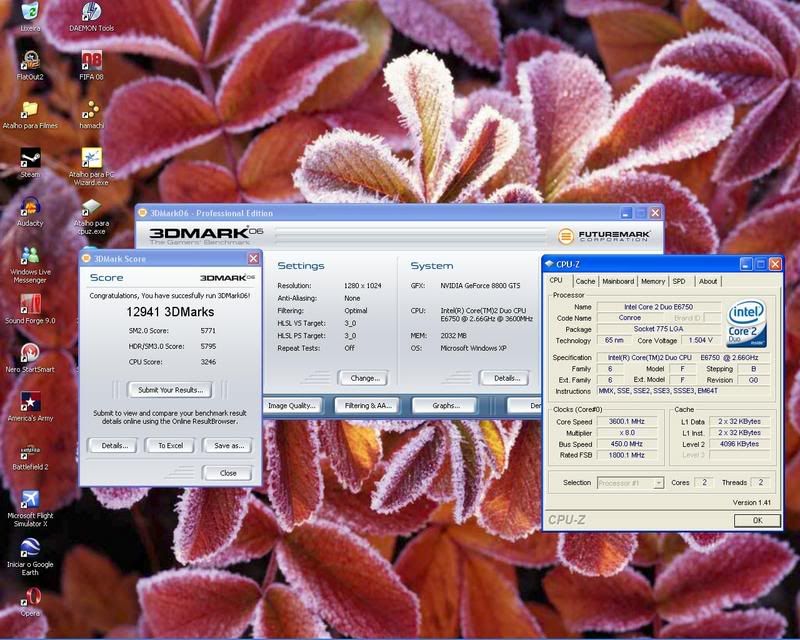Click the Intel Core 2 Duo E6750 name field
This screenshot has height=640, width=800.
[658, 307]
